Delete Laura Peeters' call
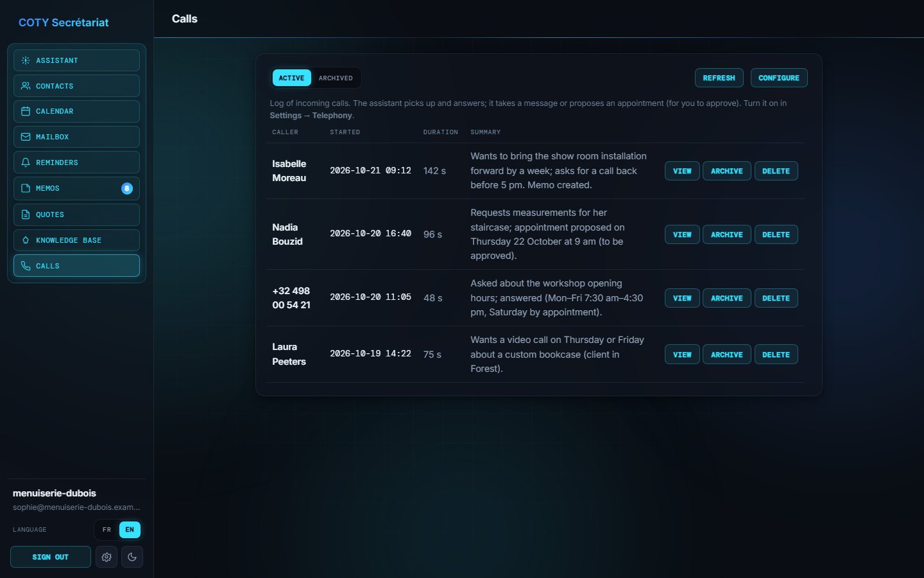This screenshot has width=924, height=578. [776, 355]
